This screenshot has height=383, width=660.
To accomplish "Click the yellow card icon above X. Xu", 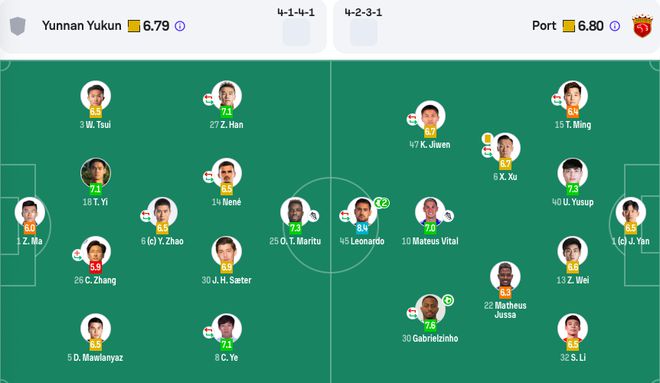I will tap(487, 138).
